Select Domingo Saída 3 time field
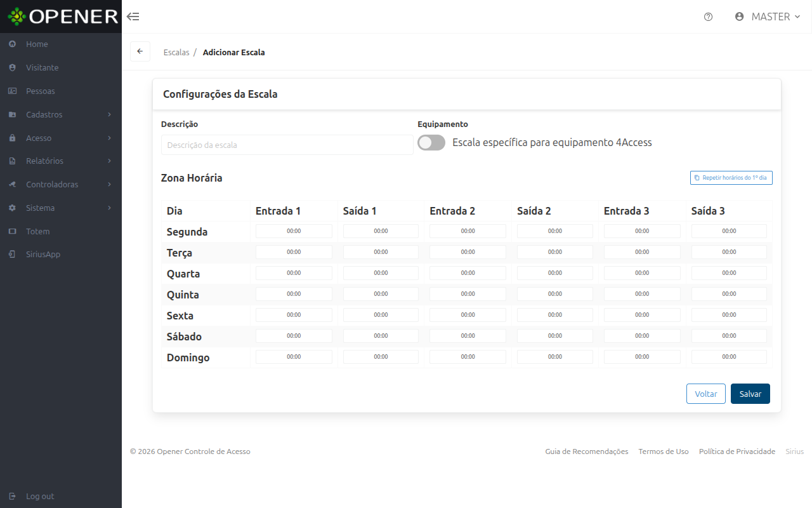This screenshot has height=508, width=812. point(729,357)
